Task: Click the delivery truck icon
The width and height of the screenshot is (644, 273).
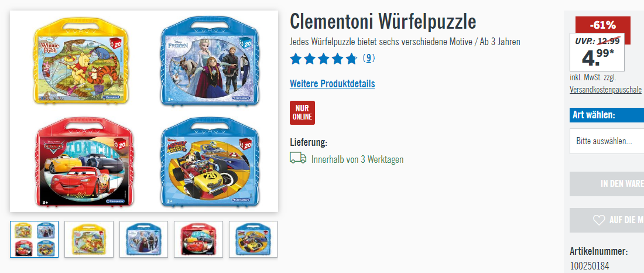Action: [298, 158]
